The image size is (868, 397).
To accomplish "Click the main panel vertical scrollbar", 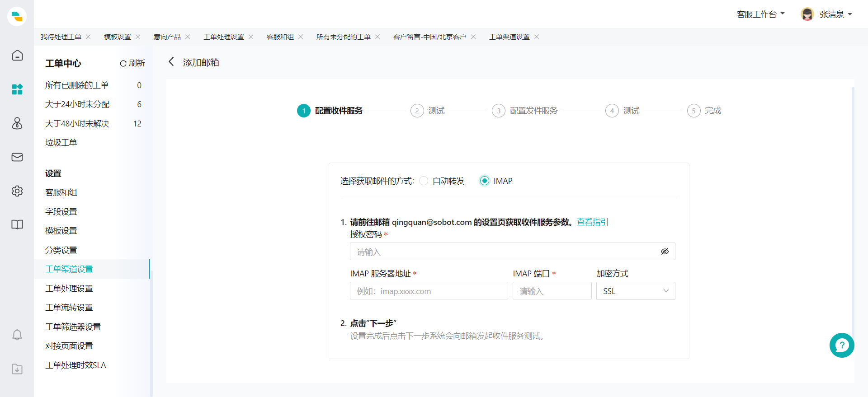I will pyautogui.click(x=853, y=212).
